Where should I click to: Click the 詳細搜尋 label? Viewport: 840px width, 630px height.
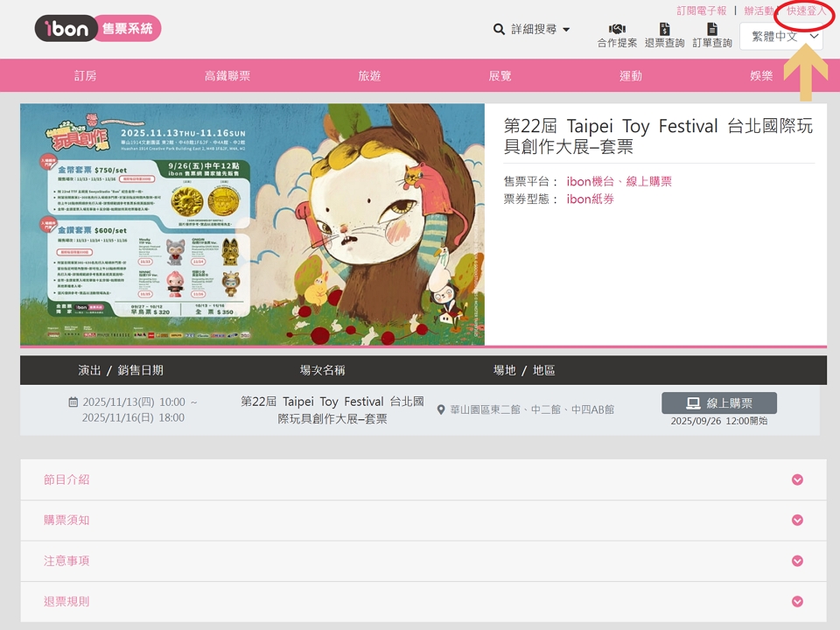tap(534, 30)
